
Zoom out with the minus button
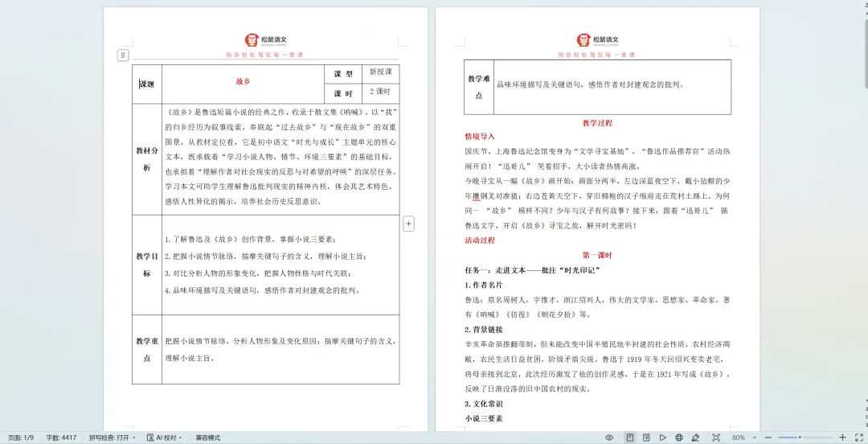(768, 438)
